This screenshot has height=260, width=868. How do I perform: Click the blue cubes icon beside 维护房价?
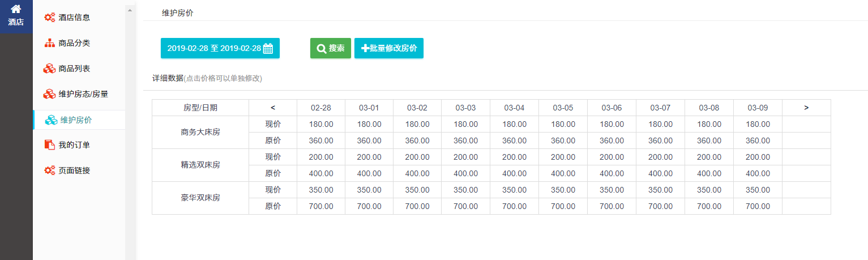coord(51,120)
